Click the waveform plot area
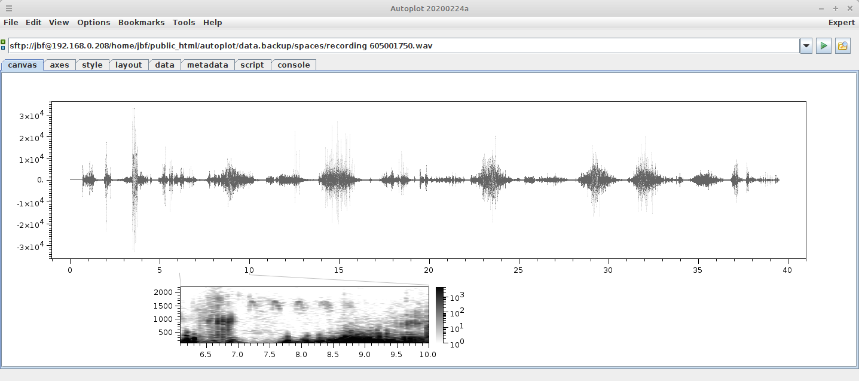The width and height of the screenshot is (859, 381). (x=428, y=180)
